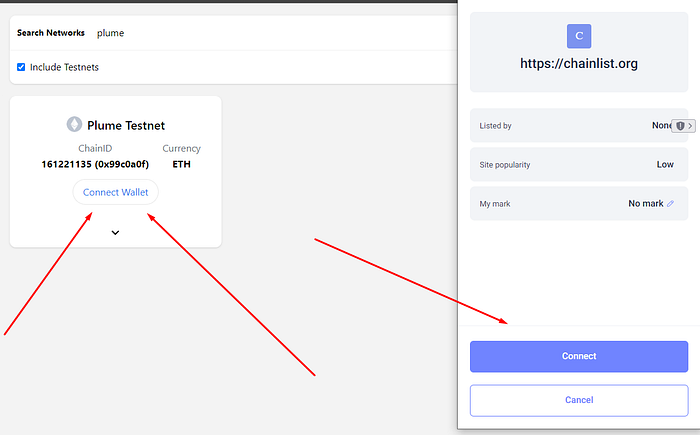
Task: Toggle the Include Testnets checkbox
Action: [x=21, y=67]
